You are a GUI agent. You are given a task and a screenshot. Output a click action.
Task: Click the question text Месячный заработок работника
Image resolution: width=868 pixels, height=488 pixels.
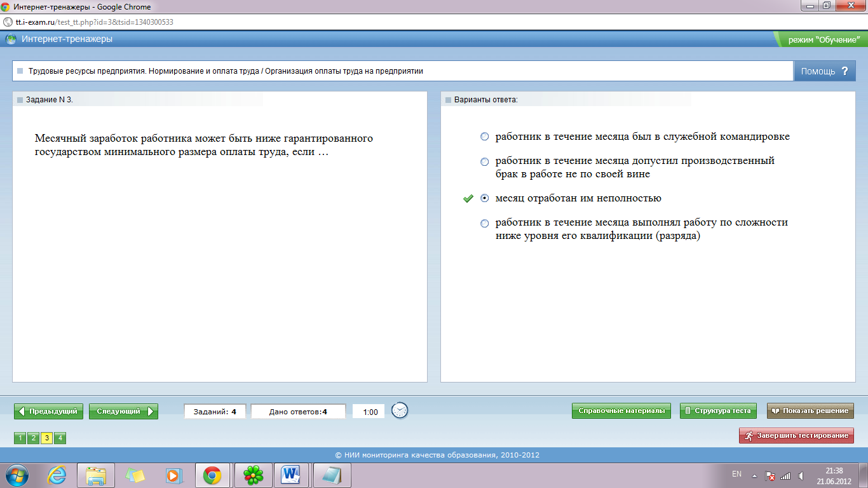203,146
